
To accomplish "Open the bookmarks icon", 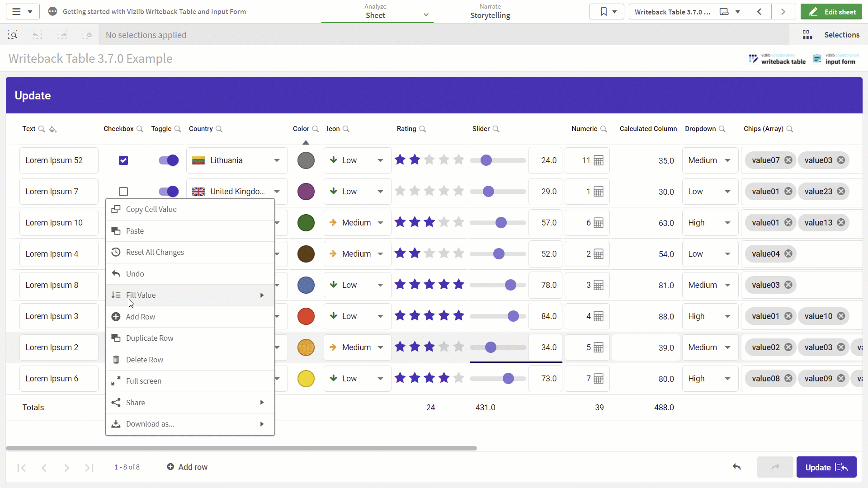I will point(604,12).
